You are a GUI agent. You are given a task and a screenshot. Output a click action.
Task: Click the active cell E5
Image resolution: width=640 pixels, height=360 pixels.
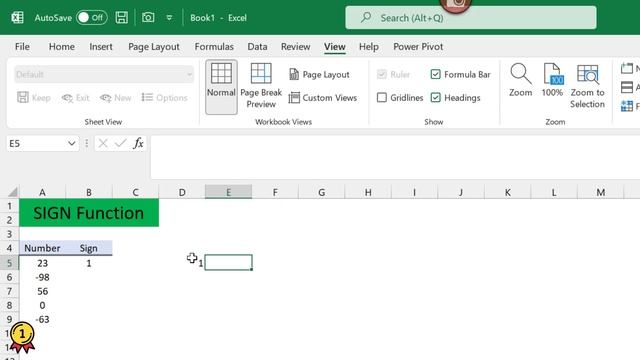(x=229, y=262)
